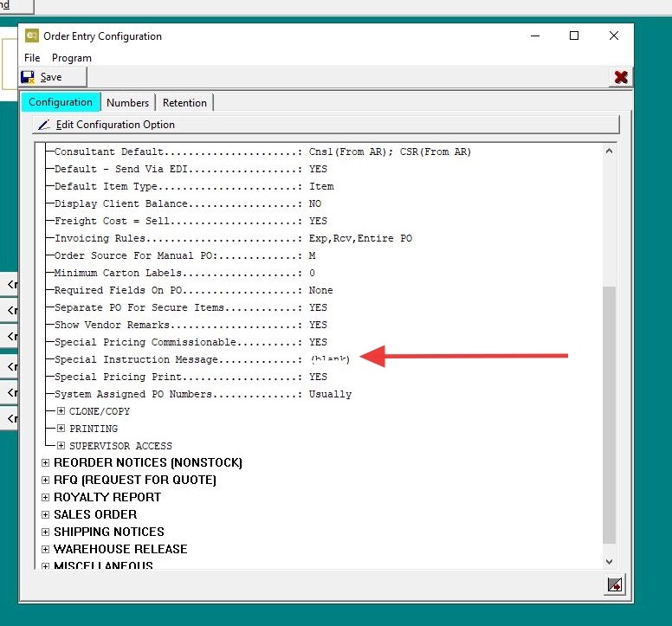Close the Order Entry Configuration window

(614, 36)
